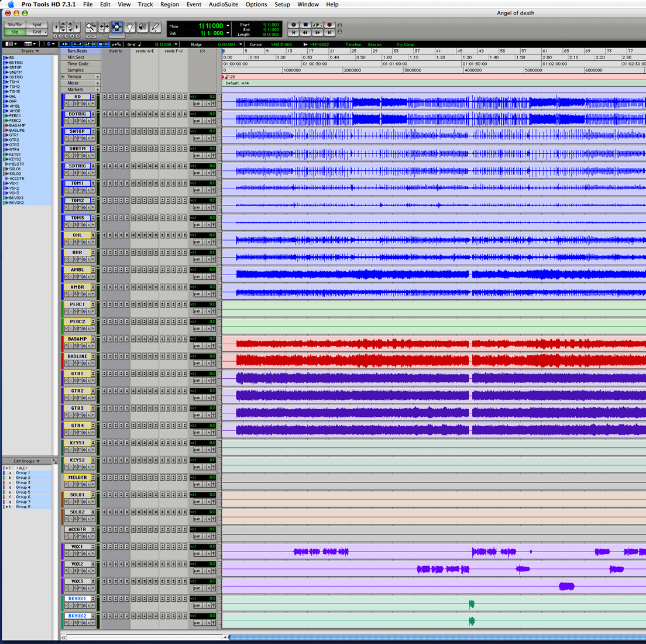This screenshot has height=644, width=646.
Task: Click the Rewind transport button
Action: point(305,32)
